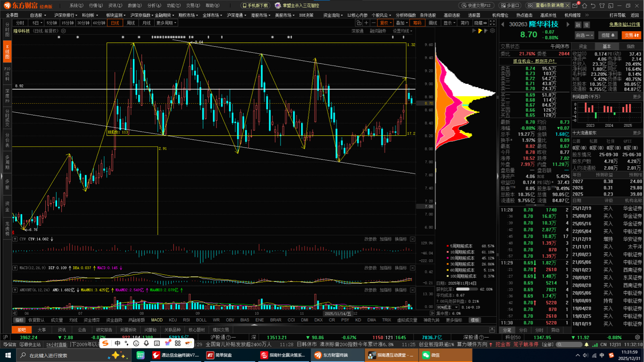Open the 分时成交 sidebar panel

click(x=7, y=118)
